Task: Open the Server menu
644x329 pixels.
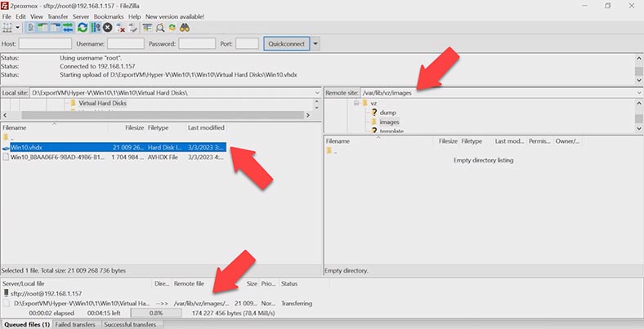Action: tap(81, 17)
